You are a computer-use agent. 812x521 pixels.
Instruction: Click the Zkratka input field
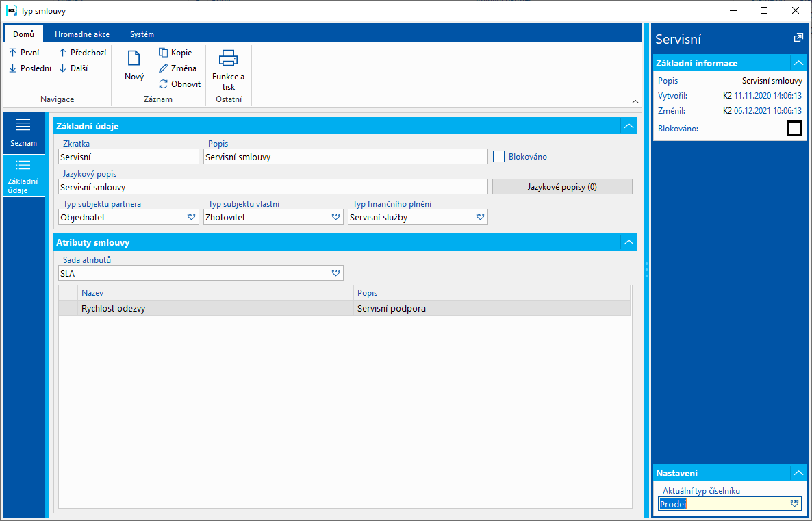point(129,157)
